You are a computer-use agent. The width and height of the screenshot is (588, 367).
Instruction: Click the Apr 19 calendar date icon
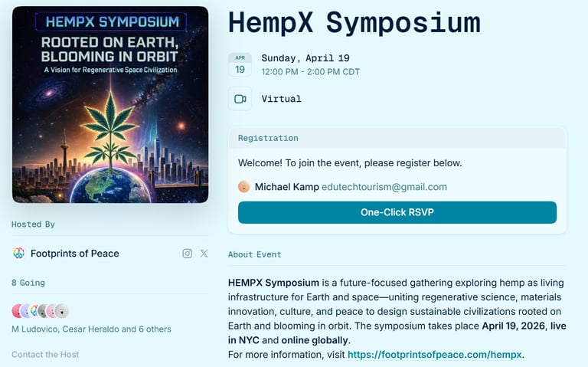pos(240,65)
